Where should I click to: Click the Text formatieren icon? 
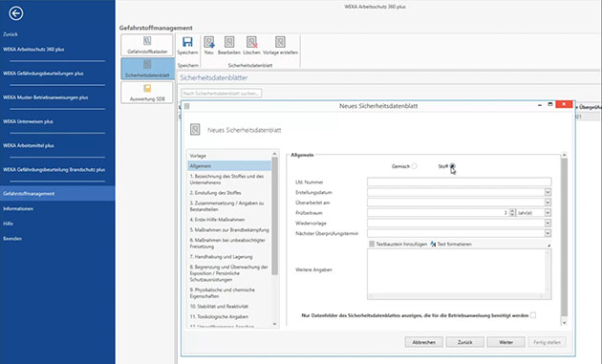click(x=433, y=244)
